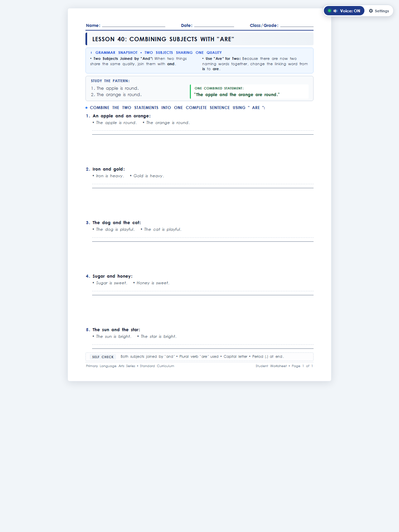Click the answer line under 'Sugar and honey'
The height and width of the screenshot is (532, 399).
[x=203, y=293]
